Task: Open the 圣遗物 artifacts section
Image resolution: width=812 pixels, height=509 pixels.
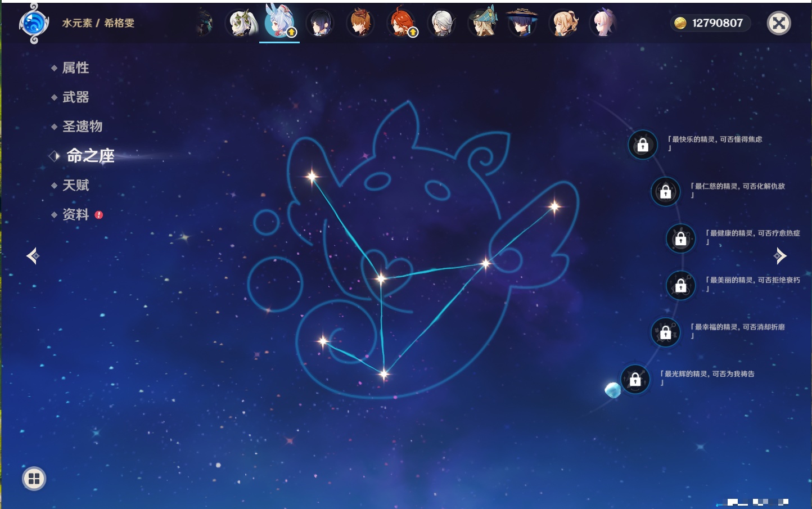Action: pos(82,127)
